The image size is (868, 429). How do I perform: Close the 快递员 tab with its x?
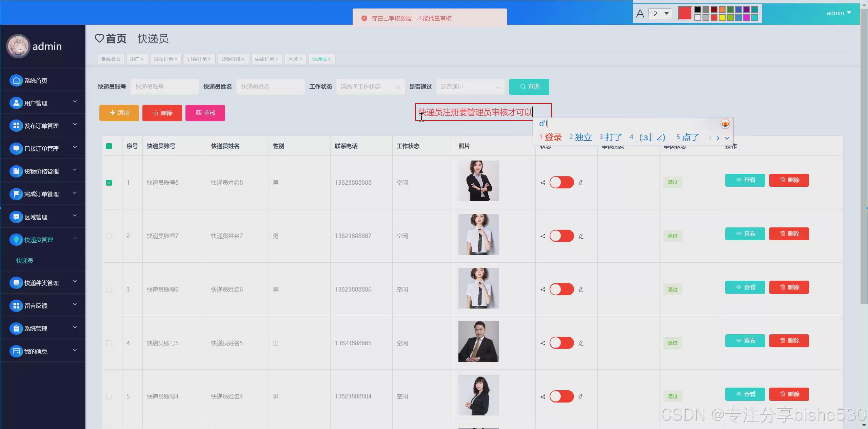point(329,59)
